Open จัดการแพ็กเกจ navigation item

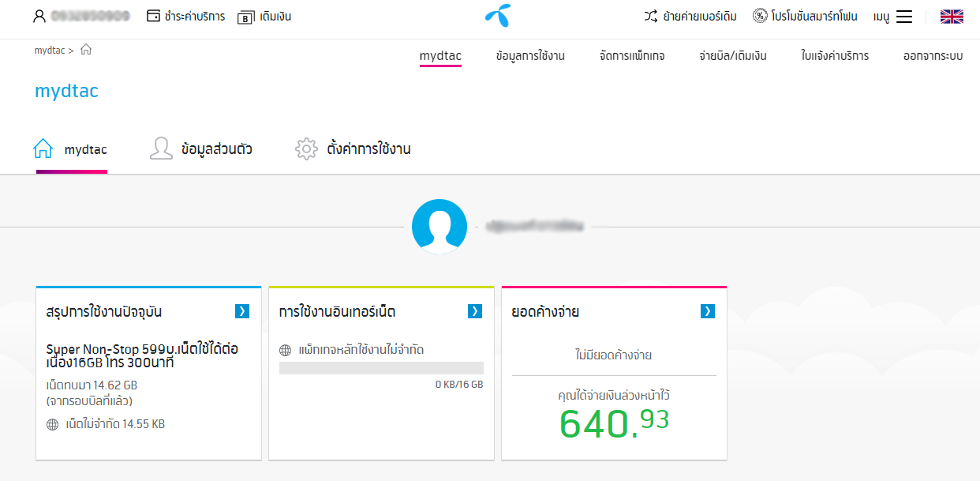click(632, 56)
